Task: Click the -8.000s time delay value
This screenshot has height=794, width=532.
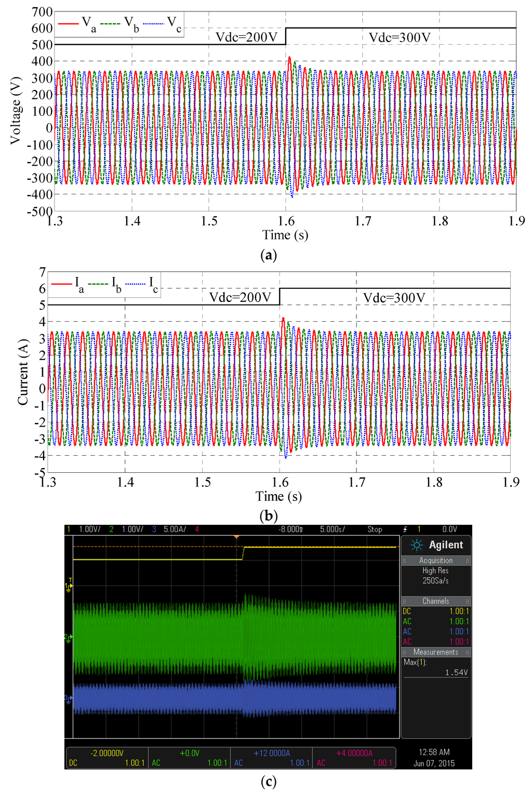Action: 290,530
